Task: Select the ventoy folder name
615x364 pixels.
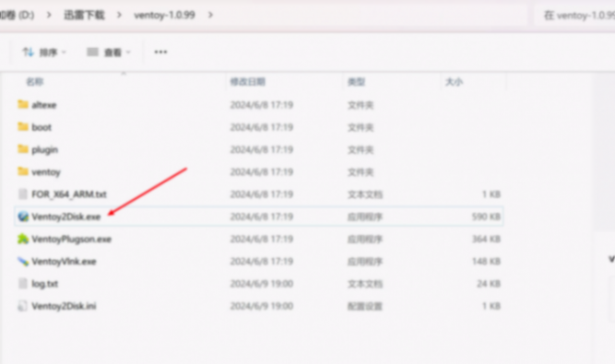Action: point(46,172)
